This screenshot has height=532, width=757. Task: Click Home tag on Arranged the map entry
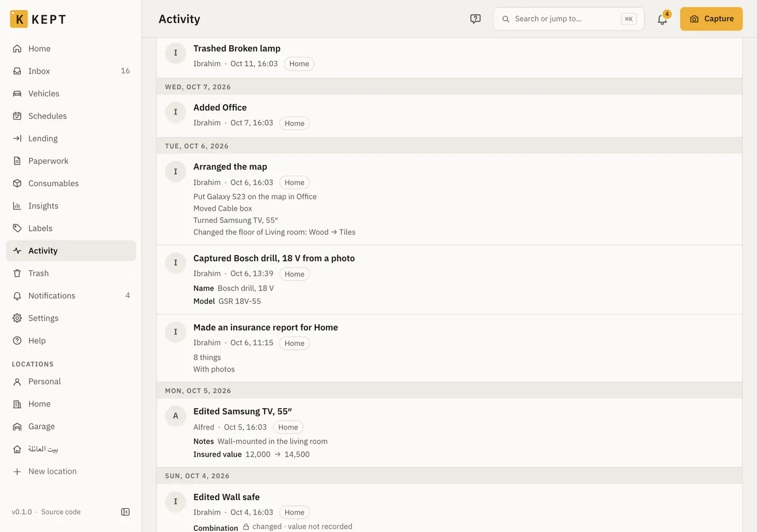[295, 182]
